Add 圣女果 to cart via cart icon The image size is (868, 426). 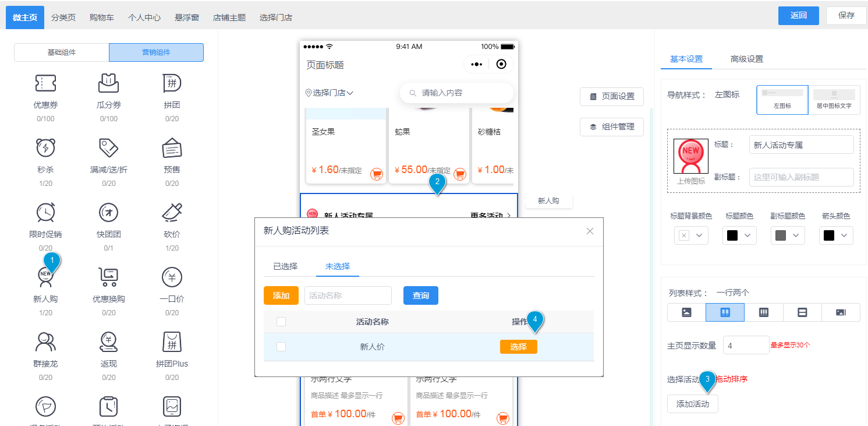[377, 174]
